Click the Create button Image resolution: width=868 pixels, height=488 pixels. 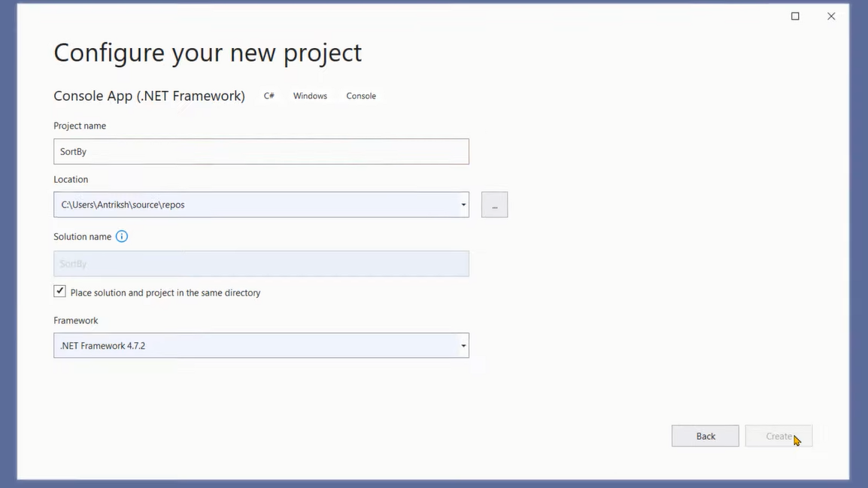pyautogui.click(x=778, y=436)
